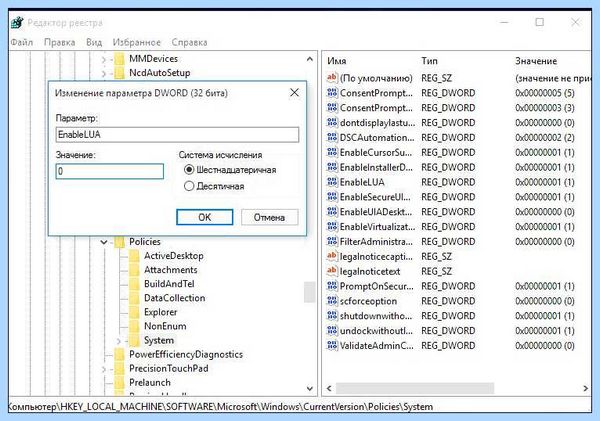Image resolution: width=600 pixels, height=421 pixels.
Task: Click the Registry Editor title bar icon
Action: (x=17, y=23)
